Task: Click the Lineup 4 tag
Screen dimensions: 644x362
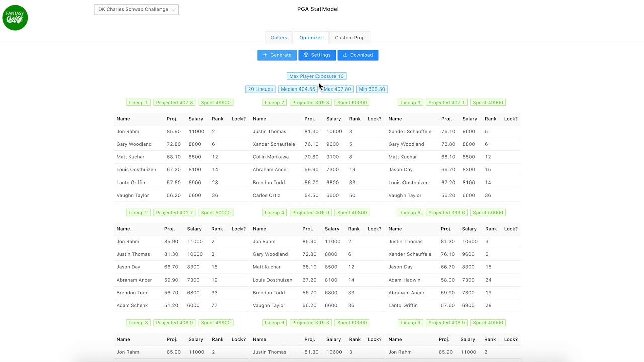Action: point(275,212)
